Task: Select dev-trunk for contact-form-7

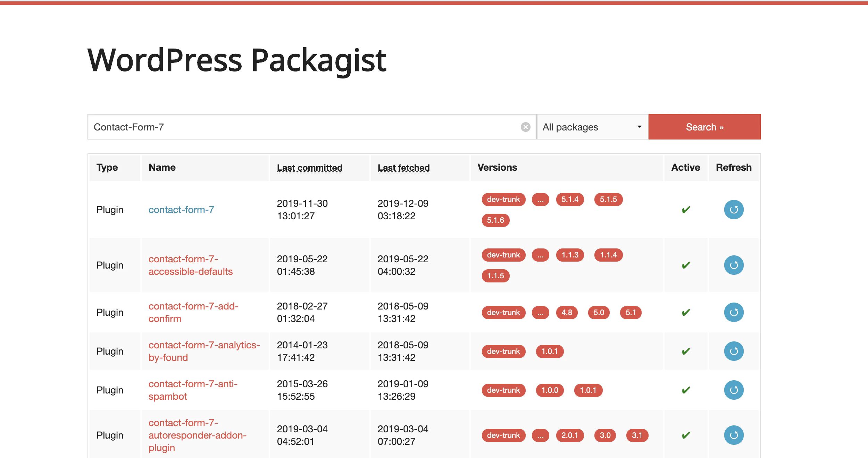Action: 503,200
